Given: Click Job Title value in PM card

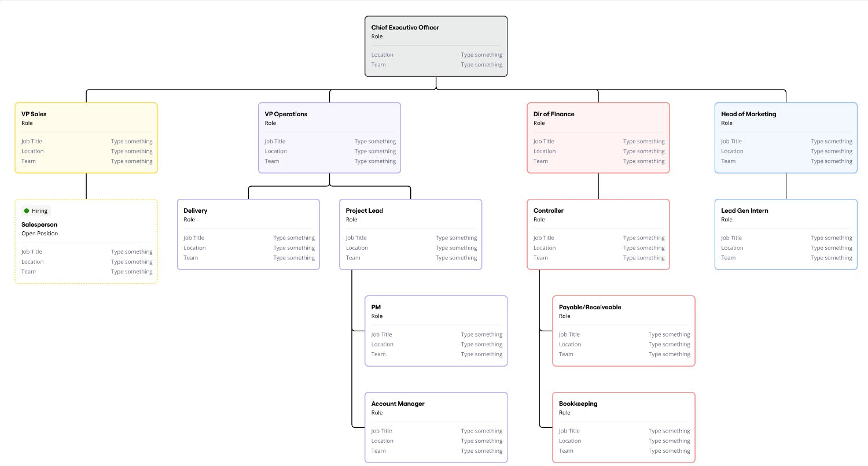Looking at the screenshot, I should click(x=481, y=335).
